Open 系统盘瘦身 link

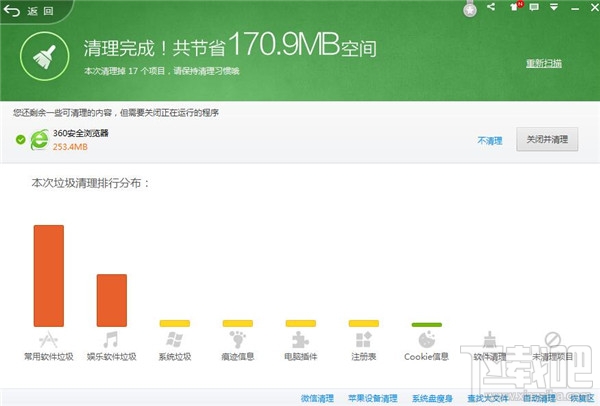click(x=432, y=398)
